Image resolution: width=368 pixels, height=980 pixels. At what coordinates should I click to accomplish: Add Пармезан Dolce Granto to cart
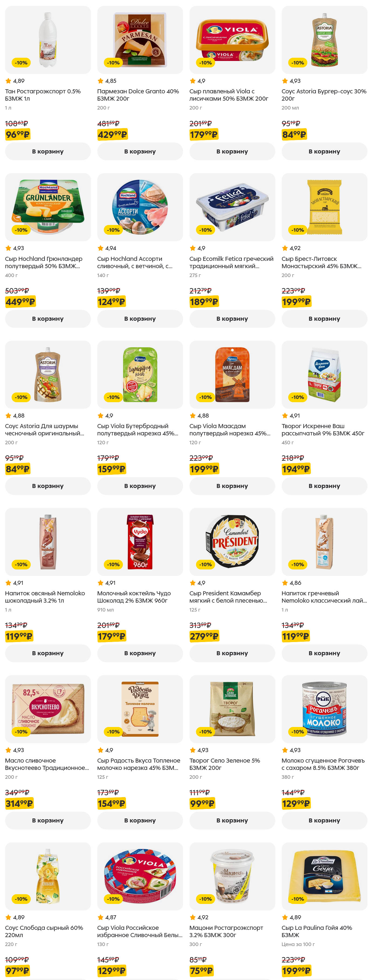[x=140, y=151]
